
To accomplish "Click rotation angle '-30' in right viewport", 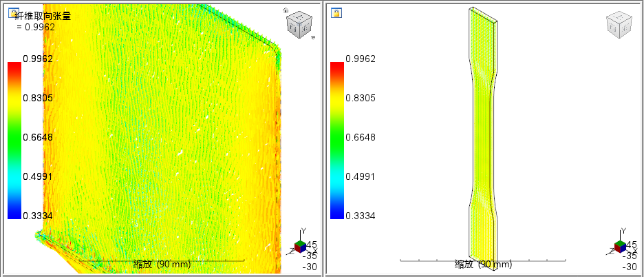I will 630,267.
